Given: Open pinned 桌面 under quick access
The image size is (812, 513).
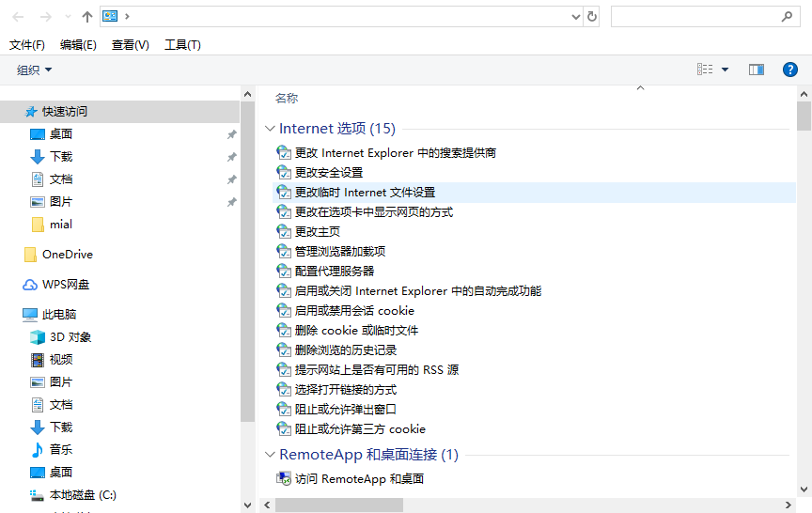Looking at the screenshot, I should pyautogui.click(x=60, y=134).
